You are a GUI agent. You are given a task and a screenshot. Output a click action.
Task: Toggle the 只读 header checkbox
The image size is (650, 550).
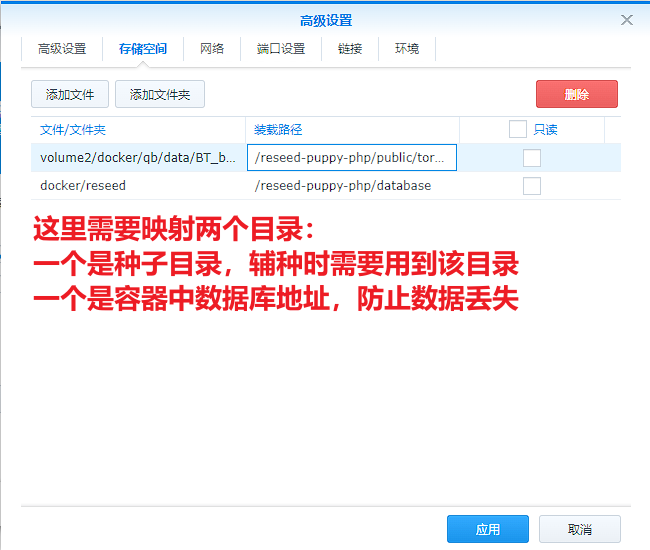pos(517,129)
